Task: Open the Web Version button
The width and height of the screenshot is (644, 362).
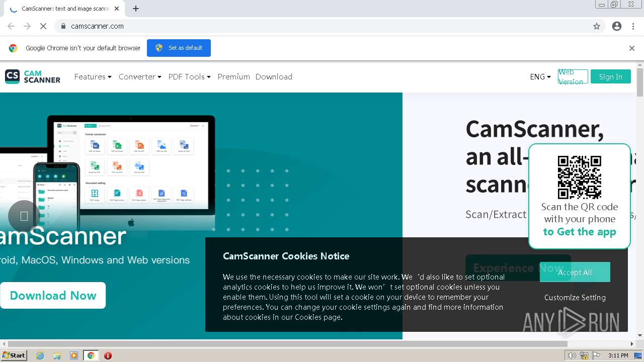Action: pos(573,76)
